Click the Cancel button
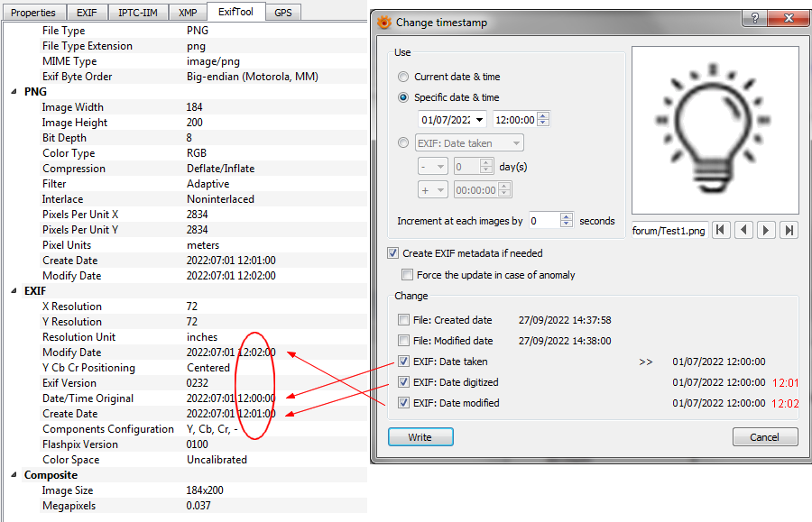The height and width of the screenshot is (522, 812). [x=764, y=437]
